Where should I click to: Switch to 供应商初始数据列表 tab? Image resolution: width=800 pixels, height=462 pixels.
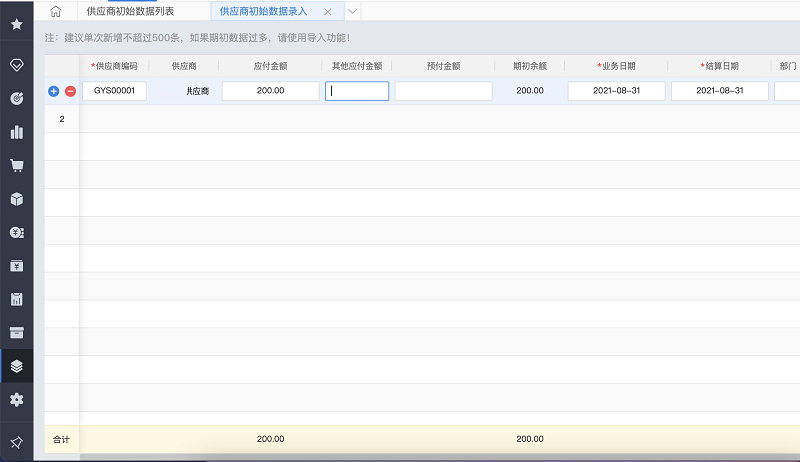tap(130, 11)
